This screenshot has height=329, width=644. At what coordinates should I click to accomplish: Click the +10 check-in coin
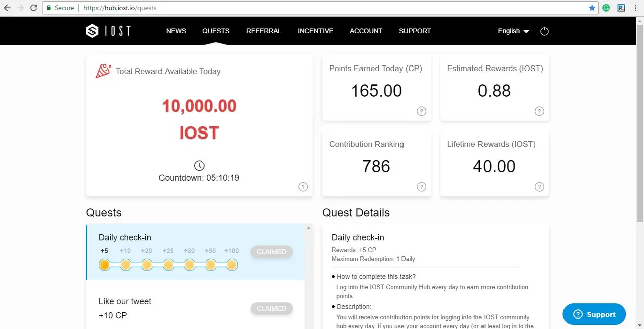(x=126, y=265)
